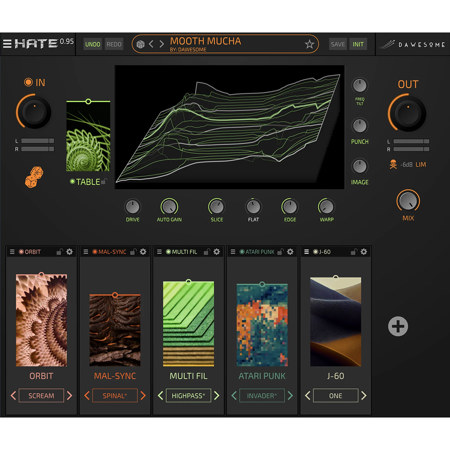
Task: Toggle the -6dB output option
Action: (x=406, y=165)
